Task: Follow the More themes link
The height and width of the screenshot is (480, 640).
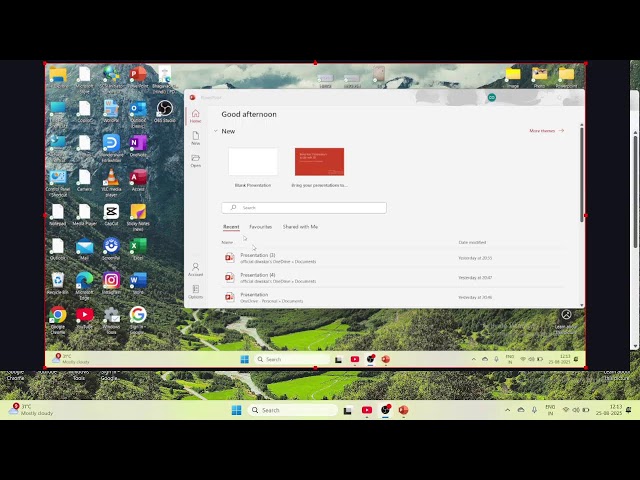Action: point(547,131)
